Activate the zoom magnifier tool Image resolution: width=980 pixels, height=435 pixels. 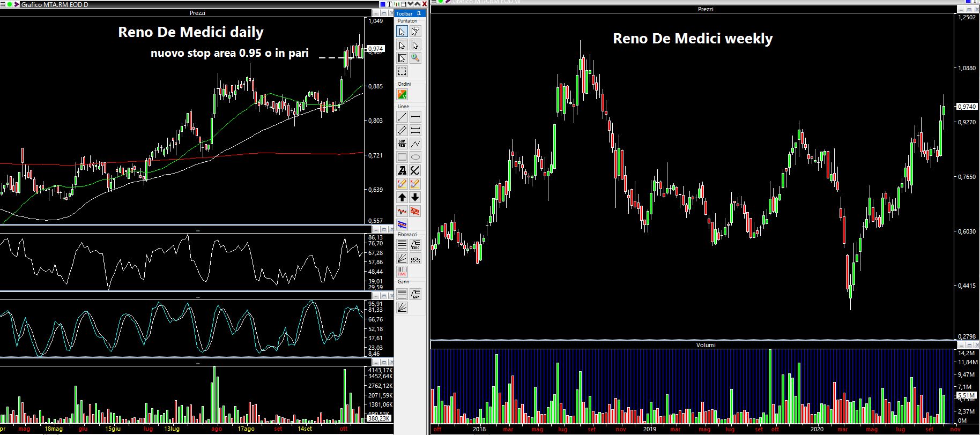pos(415,58)
